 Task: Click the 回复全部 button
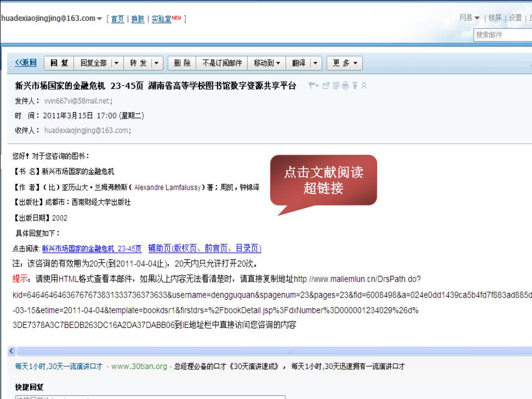pos(94,63)
